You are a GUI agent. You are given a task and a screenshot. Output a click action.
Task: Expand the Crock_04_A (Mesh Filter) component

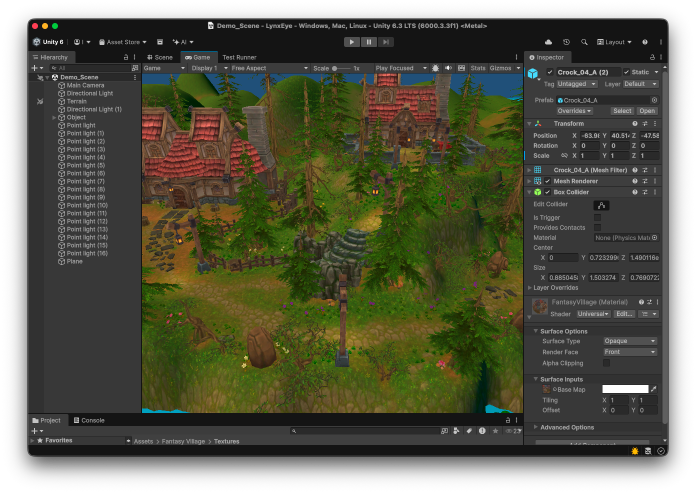pos(529,170)
